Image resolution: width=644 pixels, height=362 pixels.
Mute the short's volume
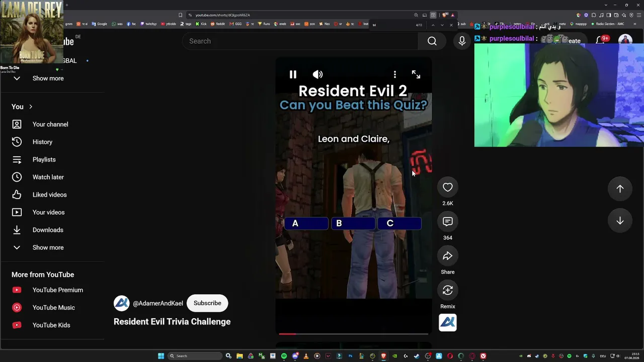pos(317,74)
